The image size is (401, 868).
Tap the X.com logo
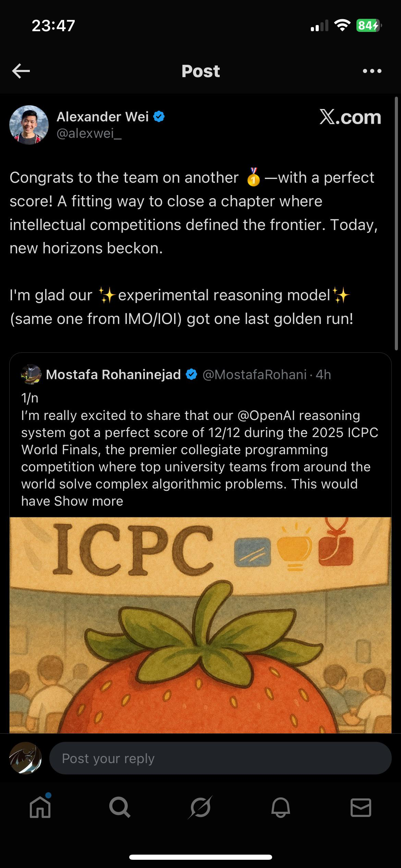pos(350,117)
